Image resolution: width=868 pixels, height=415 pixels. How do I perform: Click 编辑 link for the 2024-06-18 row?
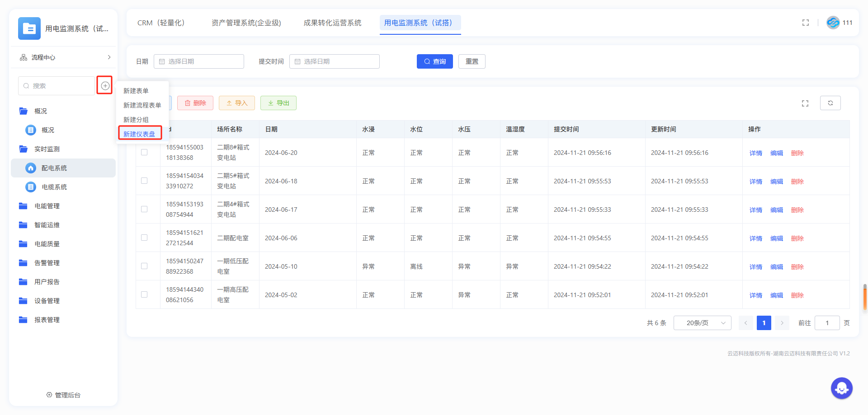click(x=776, y=182)
